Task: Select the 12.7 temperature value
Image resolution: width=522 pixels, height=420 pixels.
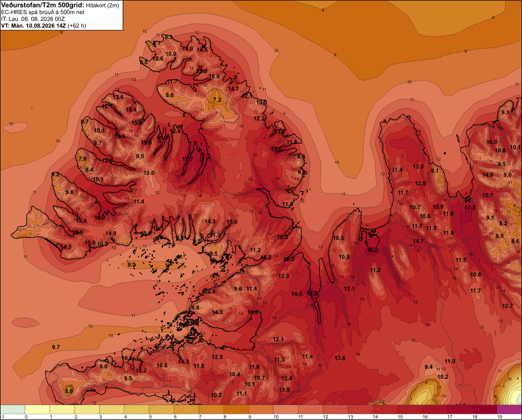Action: 507,306
